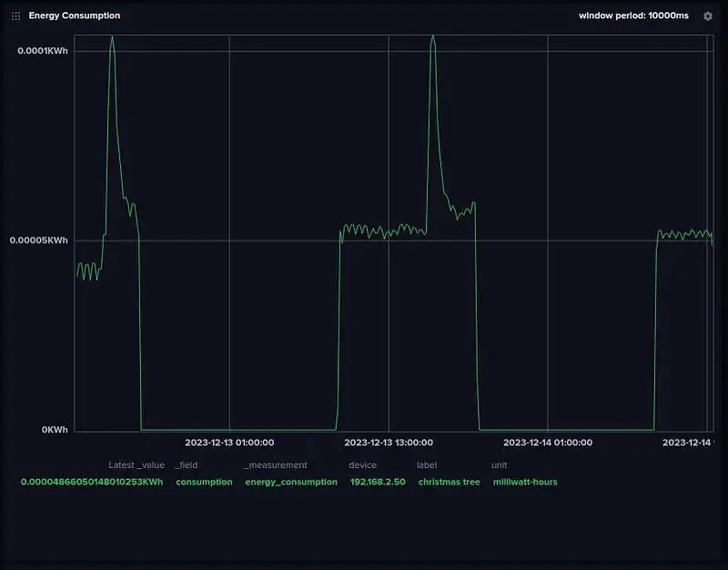This screenshot has width=728, height=570.
Task: Select the 2023-12-13 01:00:00 timestamp
Action: click(x=230, y=443)
